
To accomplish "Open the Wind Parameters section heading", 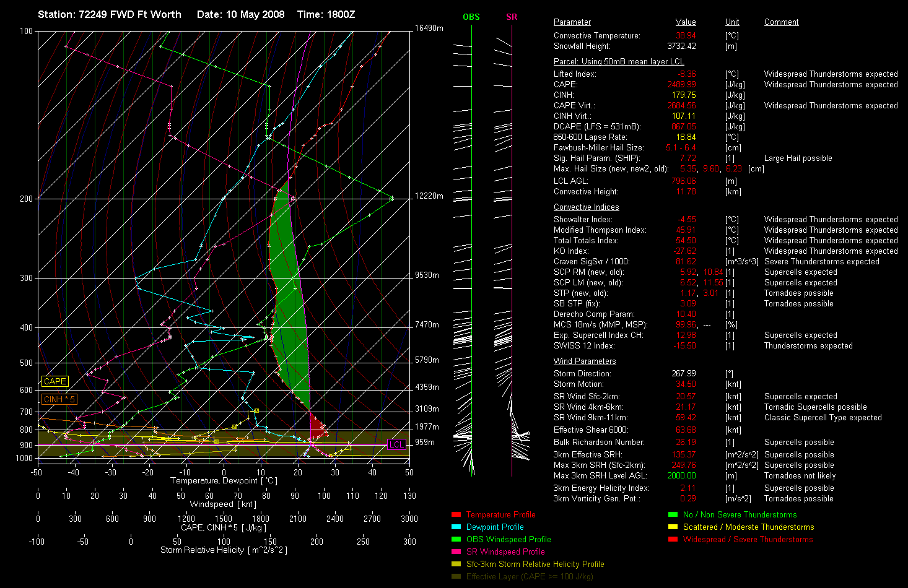I will [x=585, y=361].
